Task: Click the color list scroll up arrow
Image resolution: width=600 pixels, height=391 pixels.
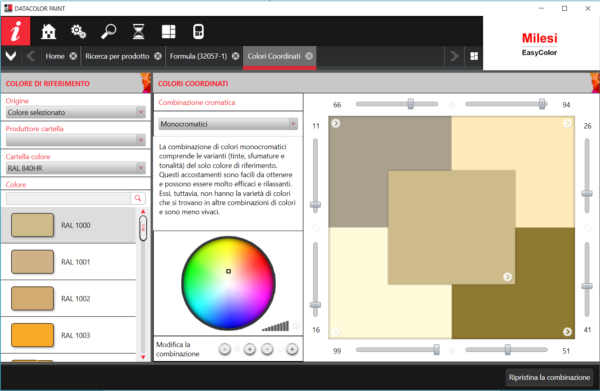Action: pos(143,211)
